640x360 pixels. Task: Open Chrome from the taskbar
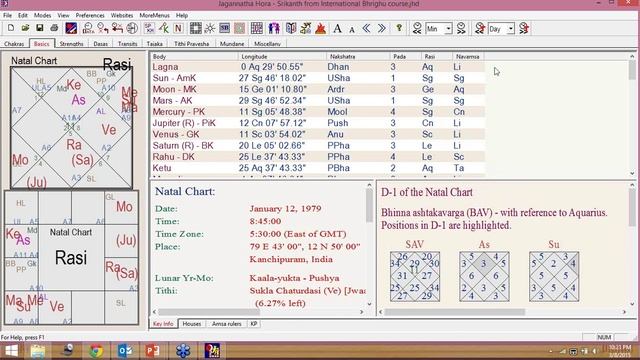(x=96, y=351)
